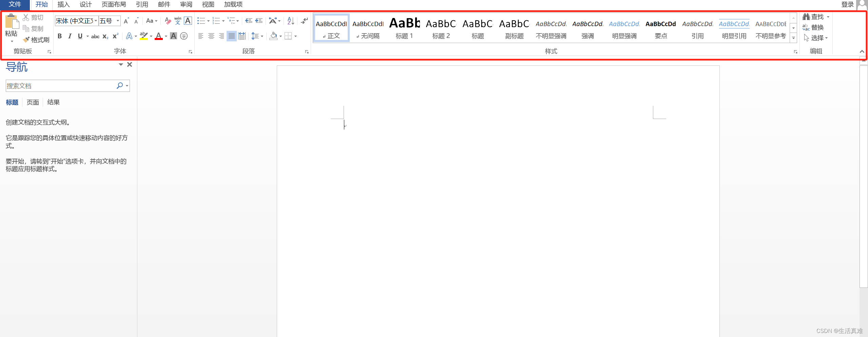Open the File (文件) tab
This screenshot has width=868, height=337.
(15, 4)
